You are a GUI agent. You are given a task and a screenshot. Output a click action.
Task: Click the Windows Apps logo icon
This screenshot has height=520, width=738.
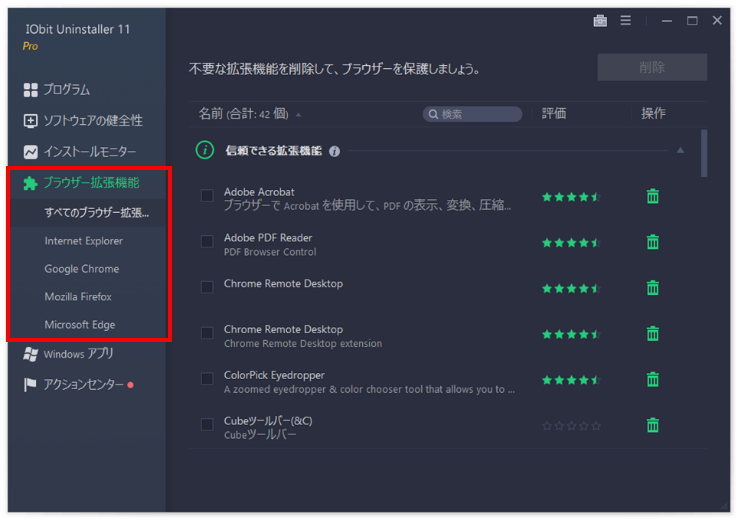pyautogui.click(x=31, y=354)
